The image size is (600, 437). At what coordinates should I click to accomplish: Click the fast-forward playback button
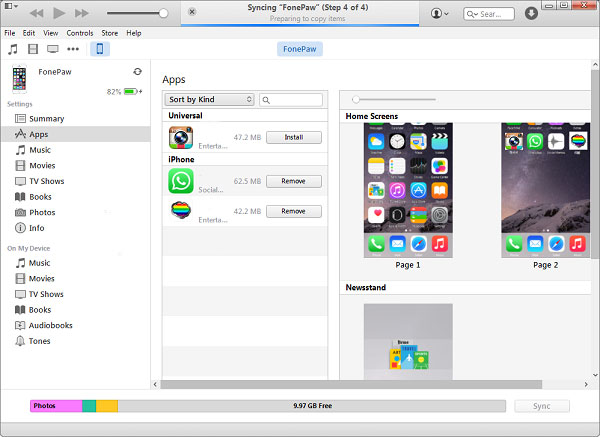(82, 13)
